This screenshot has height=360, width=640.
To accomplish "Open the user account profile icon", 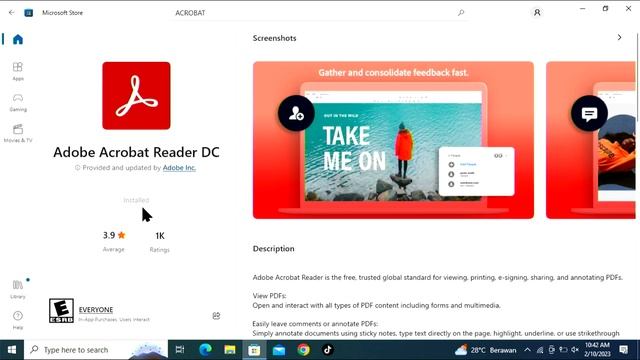I will click(x=537, y=13).
